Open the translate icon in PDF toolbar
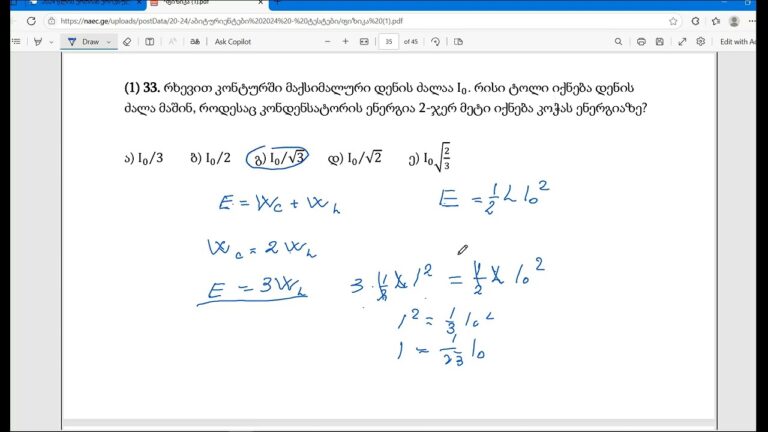This screenshot has width=768, height=432. click(x=195, y=42)
